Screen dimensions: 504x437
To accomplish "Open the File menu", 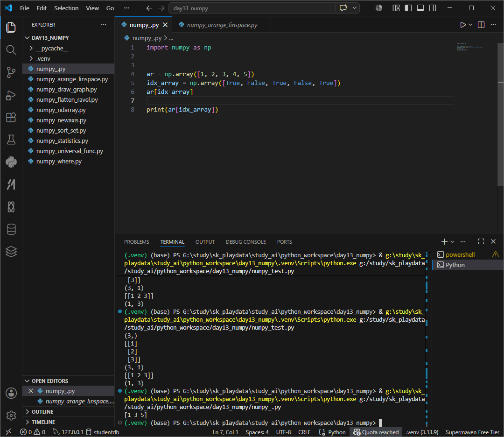I will click(x=24, y=8).
